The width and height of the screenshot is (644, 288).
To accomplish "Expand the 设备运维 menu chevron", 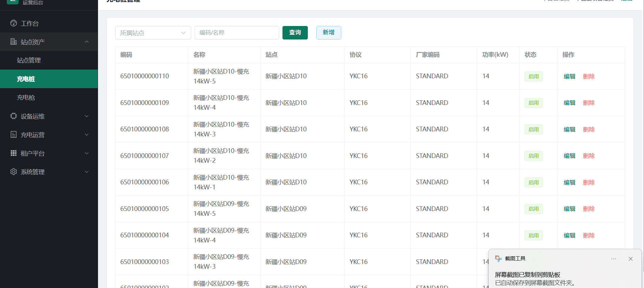I will (86, 116).
